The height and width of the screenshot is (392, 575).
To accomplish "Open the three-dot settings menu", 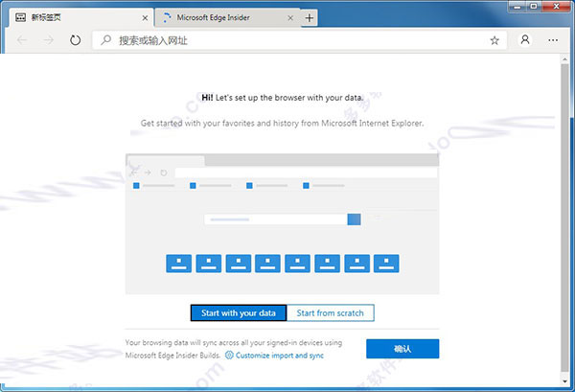I will point(553,40).
